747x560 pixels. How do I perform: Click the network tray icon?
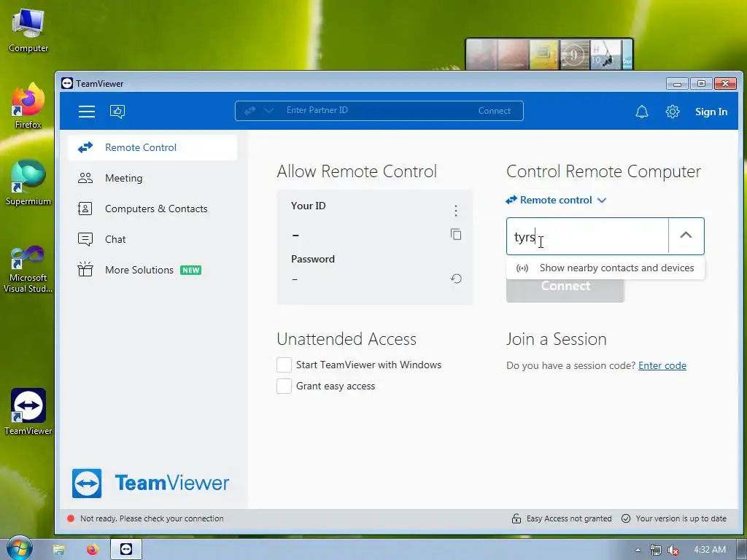pos(656,550)
